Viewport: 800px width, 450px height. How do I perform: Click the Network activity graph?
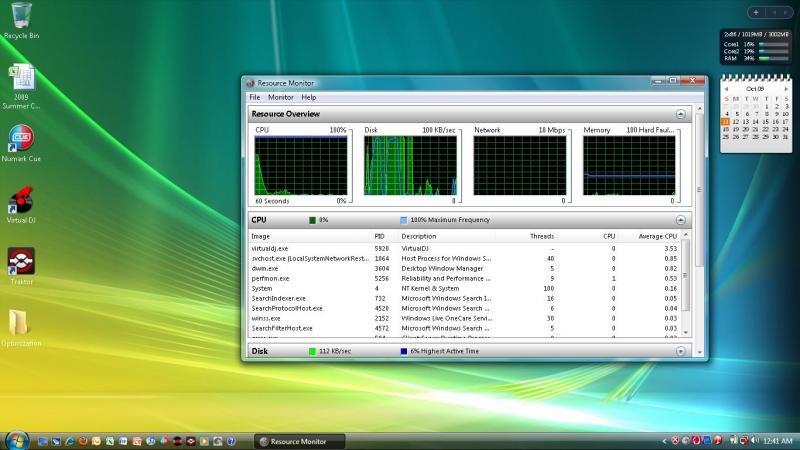click(x=519, y=166)
